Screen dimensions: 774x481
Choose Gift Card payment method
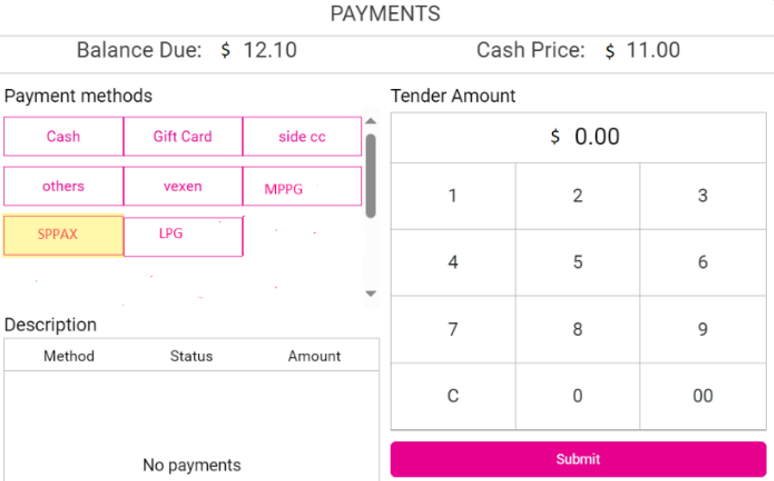pyautogui.click(x=182, y=137)
